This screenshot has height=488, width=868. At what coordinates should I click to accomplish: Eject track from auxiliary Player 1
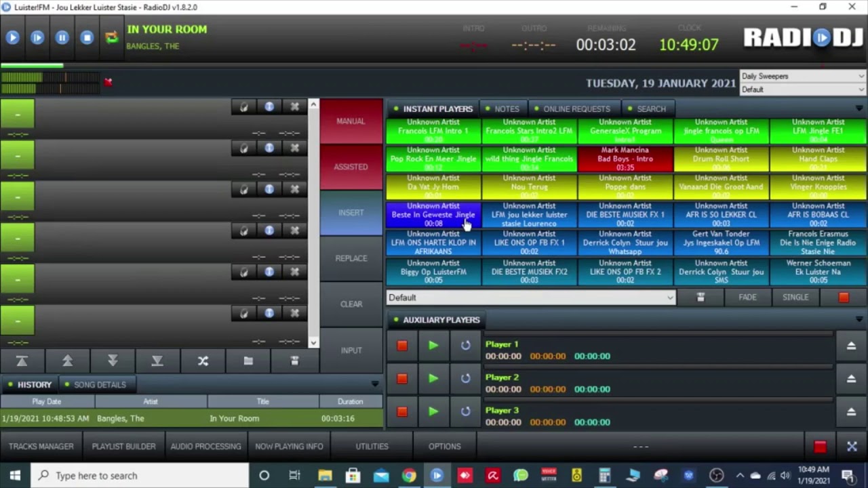851,346
